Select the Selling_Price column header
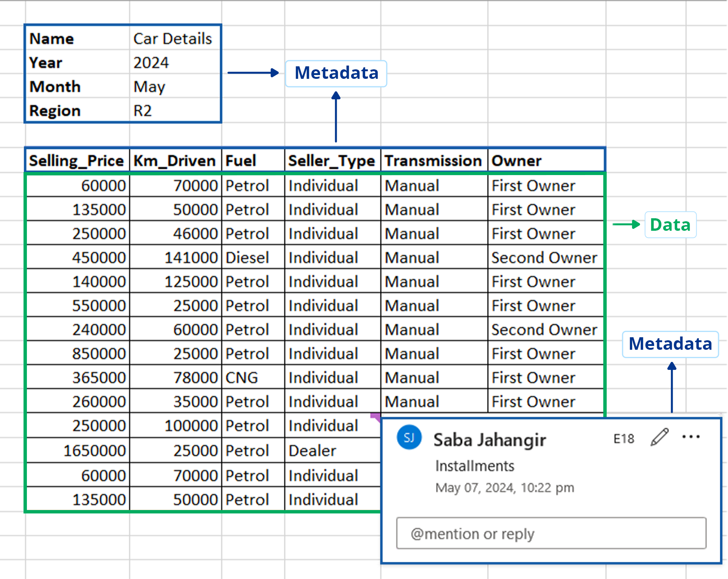Screen dimensions: 728x579 pos(77,160)
